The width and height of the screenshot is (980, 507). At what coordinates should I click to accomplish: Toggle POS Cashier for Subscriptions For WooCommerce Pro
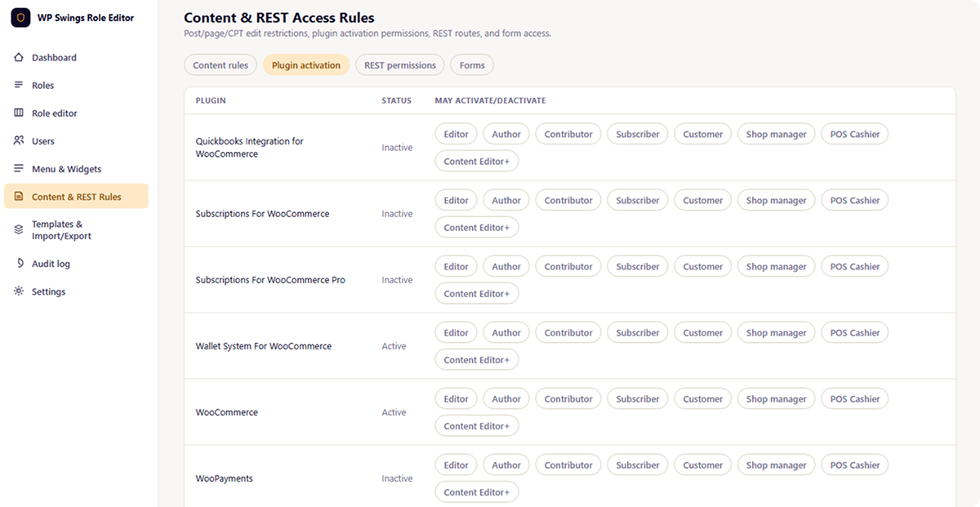pyautogui.click(x=855, y=266)
